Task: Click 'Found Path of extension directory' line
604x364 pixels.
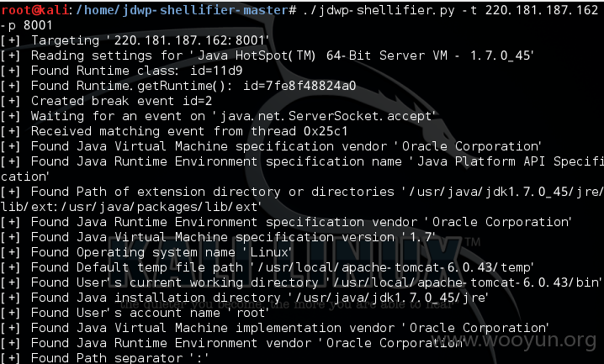Action: tap(302, 192)
